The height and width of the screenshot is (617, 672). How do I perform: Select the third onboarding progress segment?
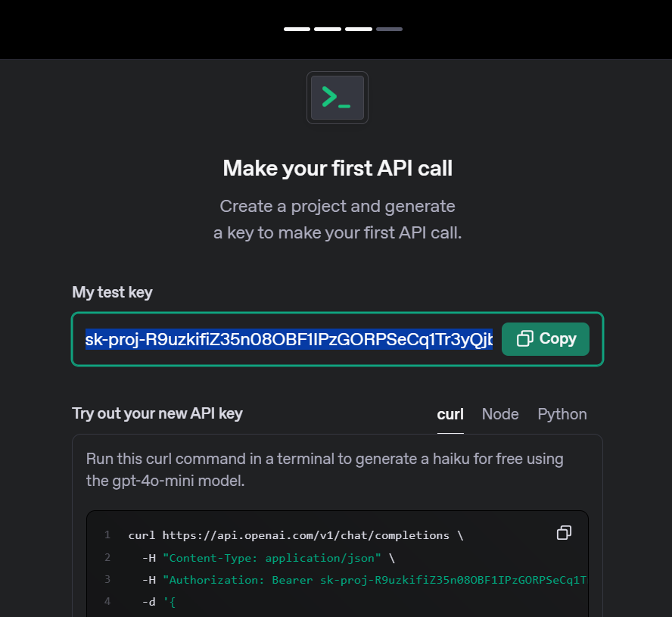(358, 29)
